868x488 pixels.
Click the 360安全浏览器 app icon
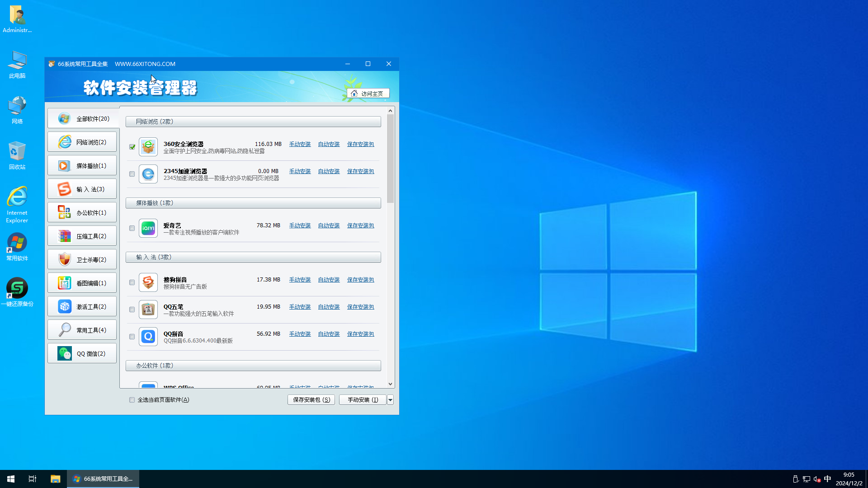(x=148, y=147)
